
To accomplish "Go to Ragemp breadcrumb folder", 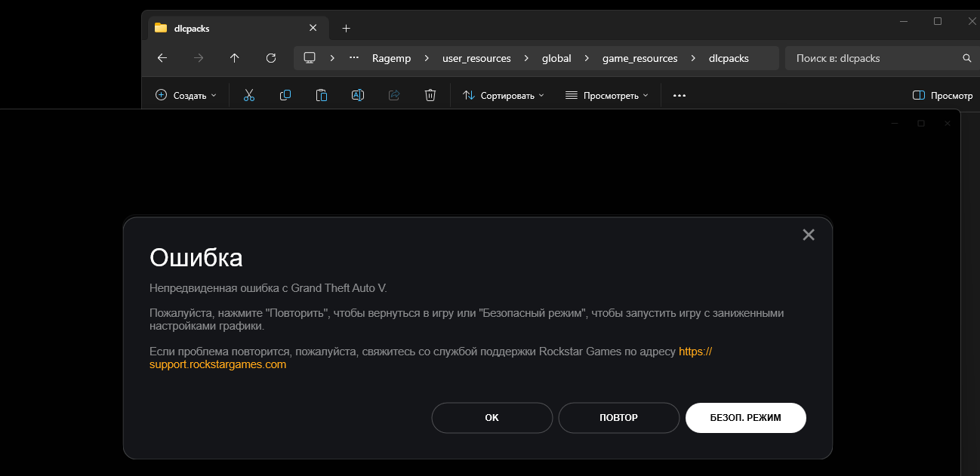I will 392,58.
